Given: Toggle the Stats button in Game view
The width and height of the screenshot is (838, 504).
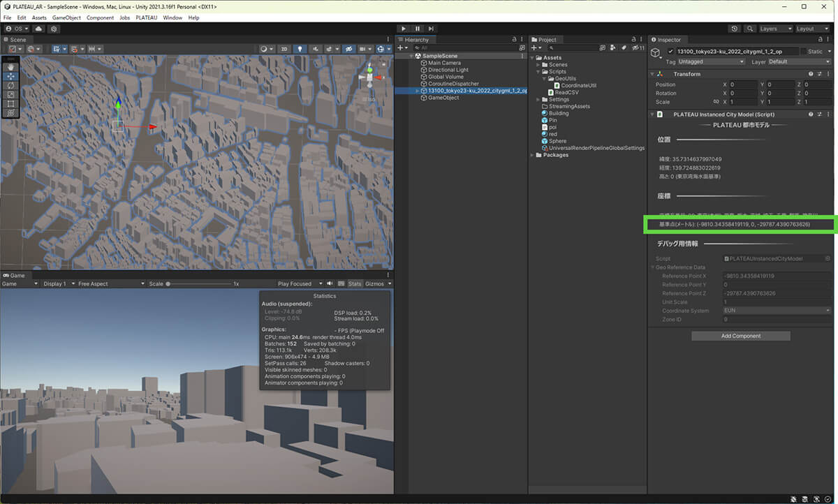Looking at the screenshot, I should 355,284.
